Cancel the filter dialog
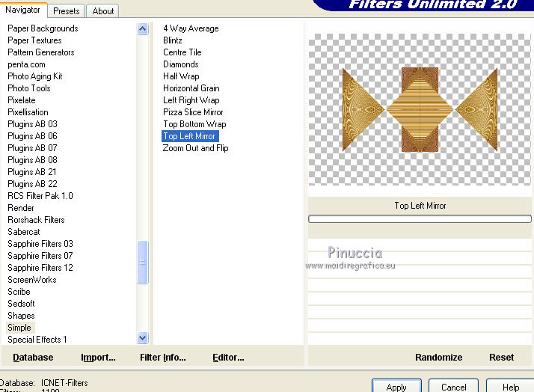The height and width of the screenshot is (392, 534). 454,387
